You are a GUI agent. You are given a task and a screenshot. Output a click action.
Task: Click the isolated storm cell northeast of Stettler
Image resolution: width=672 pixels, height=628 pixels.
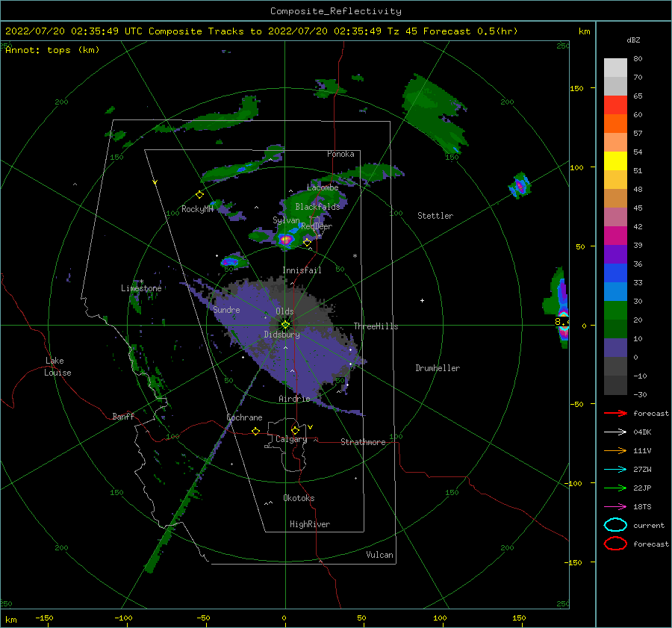coord(520,186)
